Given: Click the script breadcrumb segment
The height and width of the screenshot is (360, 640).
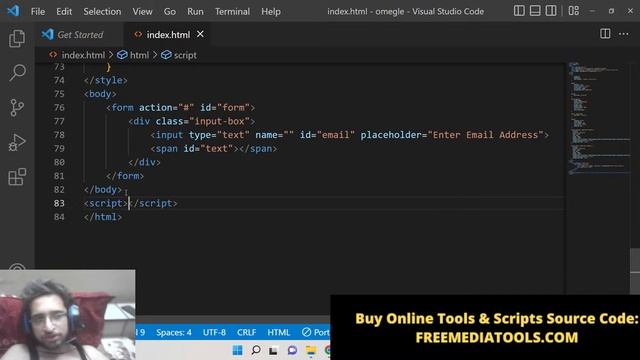Looking at the screenshot, I should click(x=185, y=55).
